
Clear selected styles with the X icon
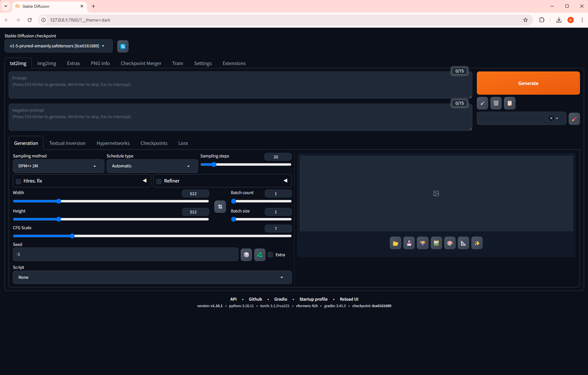[x=551, y=118]
